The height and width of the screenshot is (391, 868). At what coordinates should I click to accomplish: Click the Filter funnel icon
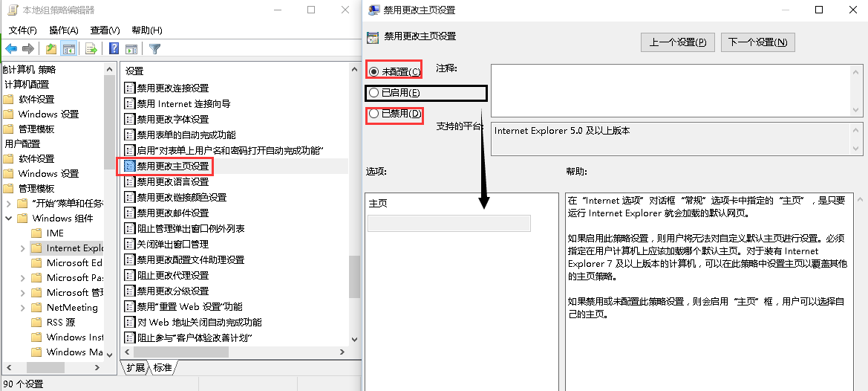155,49
